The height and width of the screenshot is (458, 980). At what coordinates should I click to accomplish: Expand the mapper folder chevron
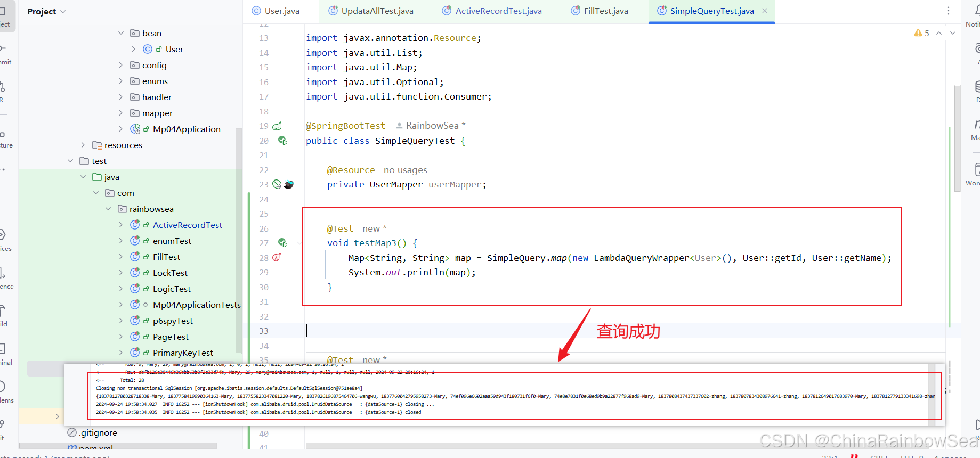(121, 113)
